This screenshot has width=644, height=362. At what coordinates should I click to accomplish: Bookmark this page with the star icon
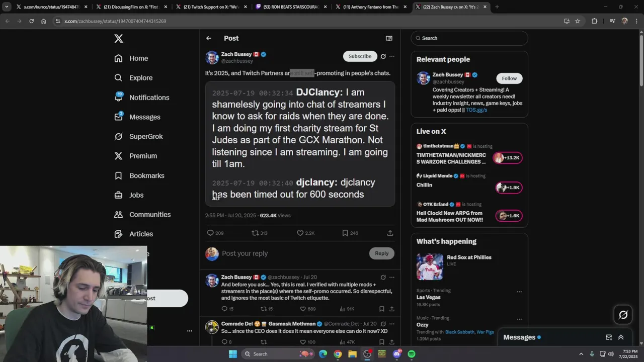point(578,21)
